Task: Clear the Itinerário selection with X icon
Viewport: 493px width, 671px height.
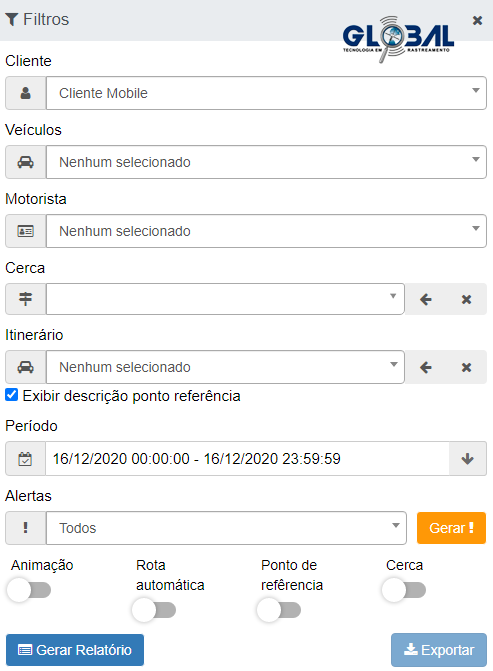Action: click(466, 367)
